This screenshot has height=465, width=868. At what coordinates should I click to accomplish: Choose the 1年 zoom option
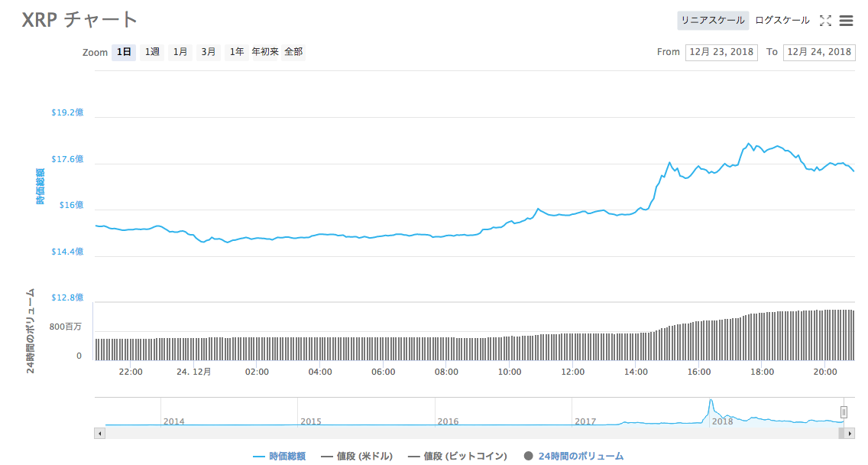pyautogui.click(x=237, y=52)
